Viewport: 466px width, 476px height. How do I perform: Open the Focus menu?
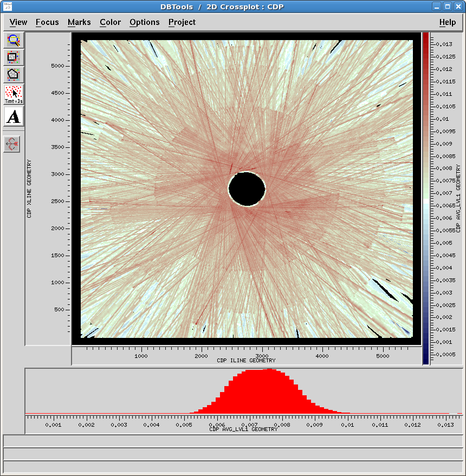tap(47, 22)
